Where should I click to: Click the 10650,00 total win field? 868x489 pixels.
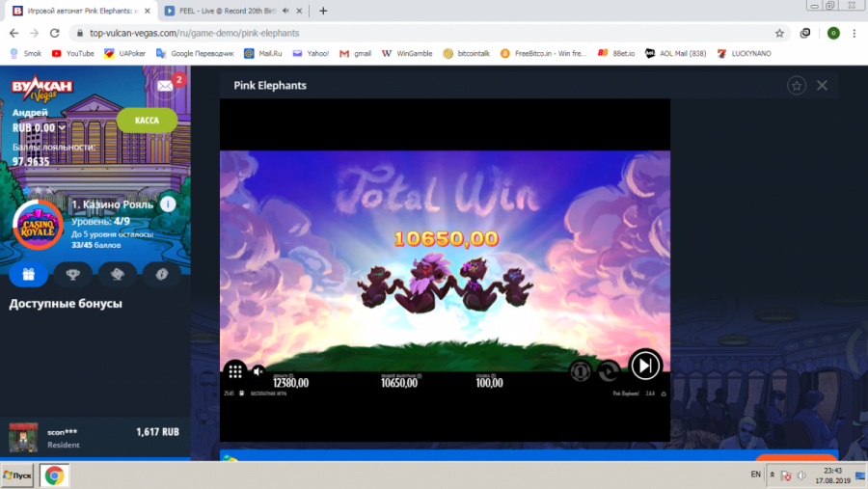399,383
